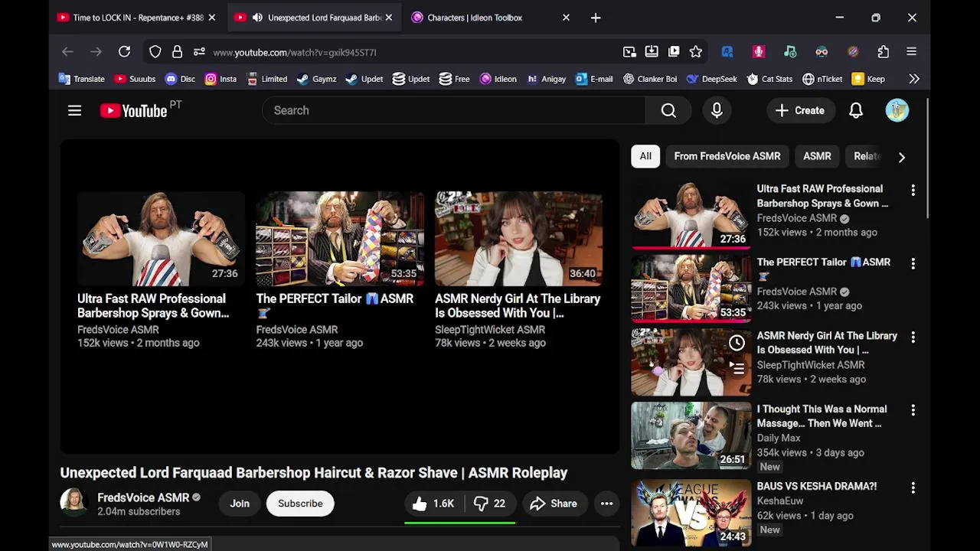Image resolution: width=980 pixels, height=551 pixels.
Task: Add Nerdy Girl video to Watch later
Action: pyautogui.click(x=737, y=343)
